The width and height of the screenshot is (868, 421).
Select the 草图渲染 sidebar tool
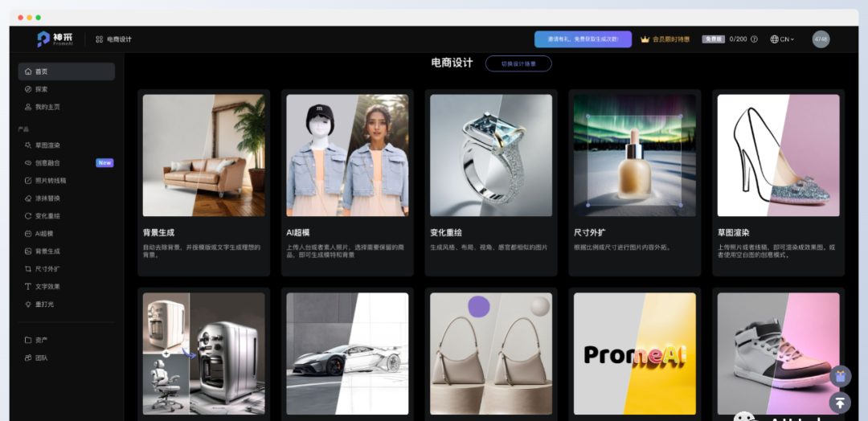coord(47,145)
